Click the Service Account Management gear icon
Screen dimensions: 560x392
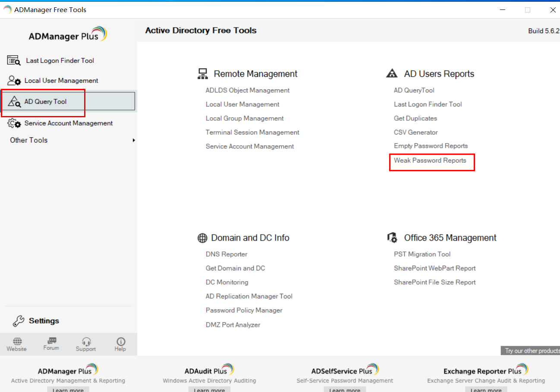pyautogui.click(x=14, y=123)
